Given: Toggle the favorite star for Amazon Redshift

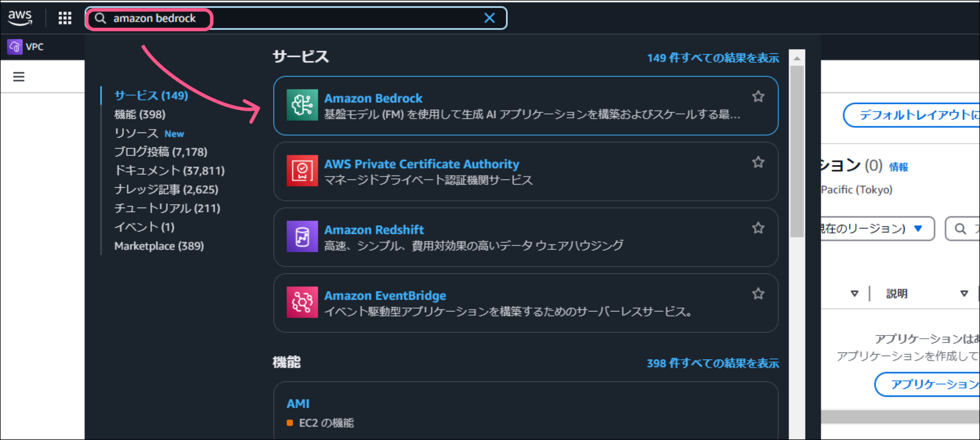Looking at the screenshot, I should 758,228.
